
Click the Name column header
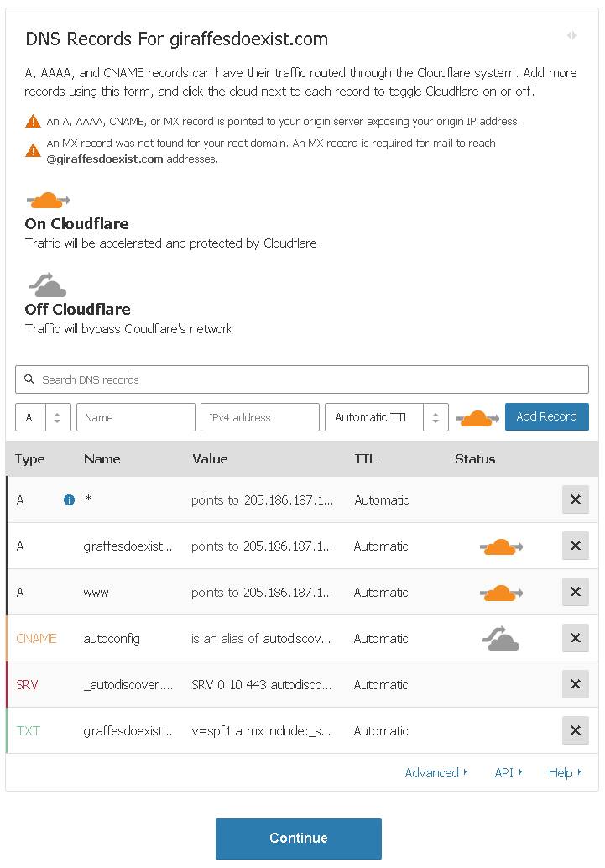click(102, 459)
